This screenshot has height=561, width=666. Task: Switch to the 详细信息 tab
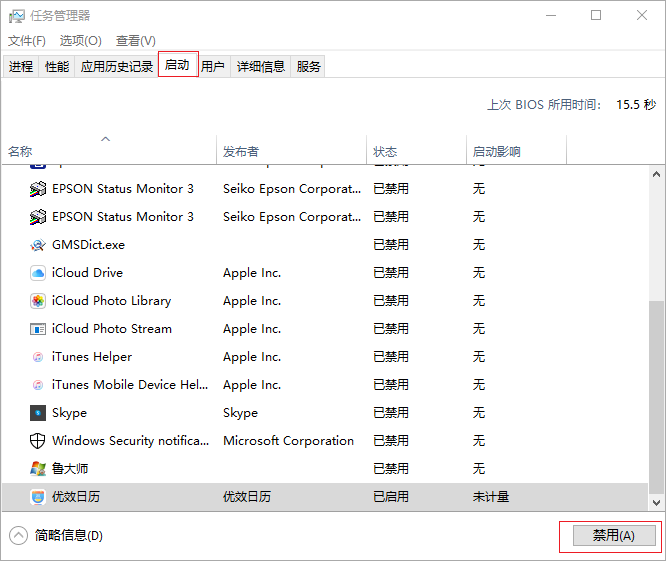(260, 66)
